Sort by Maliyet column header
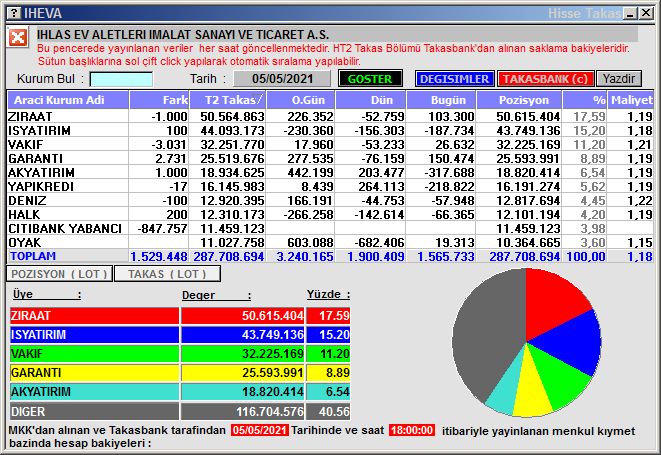This screenshot has height=455, width=661. (631, 100)
